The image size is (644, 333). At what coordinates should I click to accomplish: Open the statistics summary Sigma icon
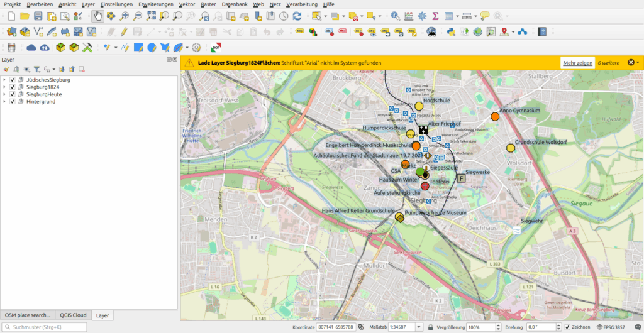tap(435, 16)
